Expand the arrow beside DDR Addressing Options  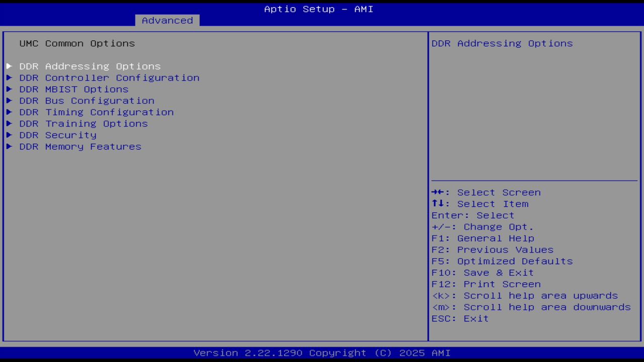pyautogui.click(x=9, y=66)
